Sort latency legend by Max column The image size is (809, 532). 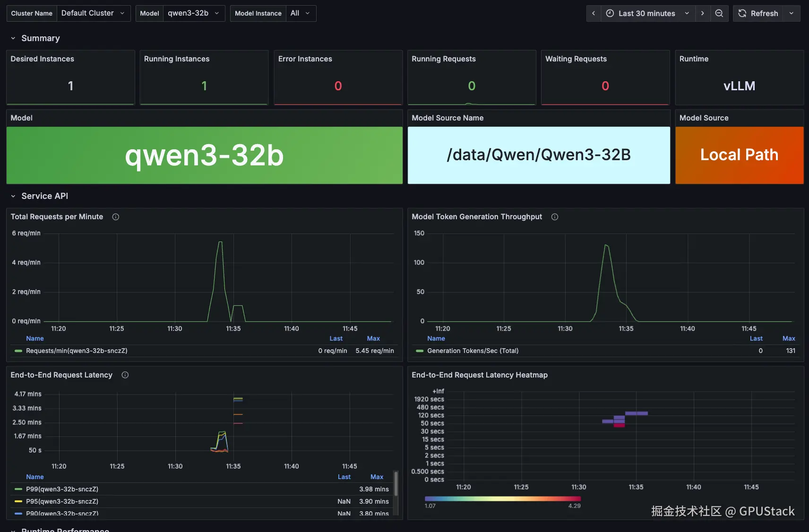(377, 477)
